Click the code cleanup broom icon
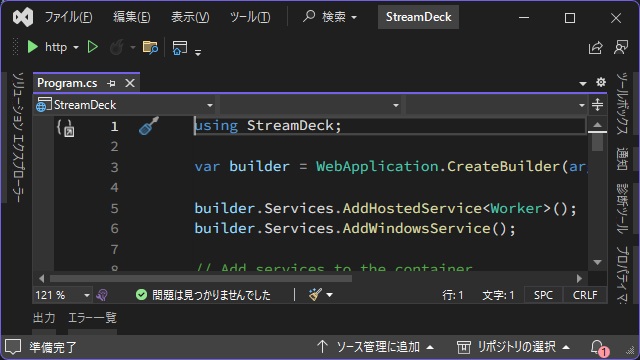The width and height of the screenshot is (640, 360). click(315, 294)
